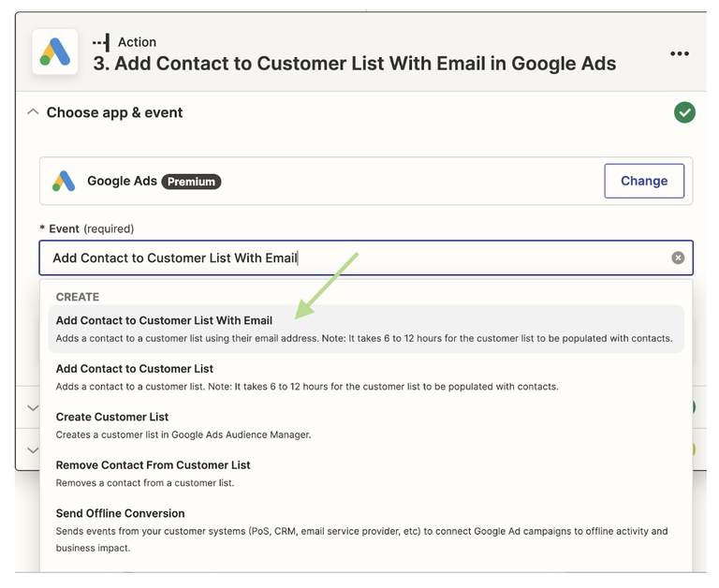Click the Google Ads logo in step header

55,52
